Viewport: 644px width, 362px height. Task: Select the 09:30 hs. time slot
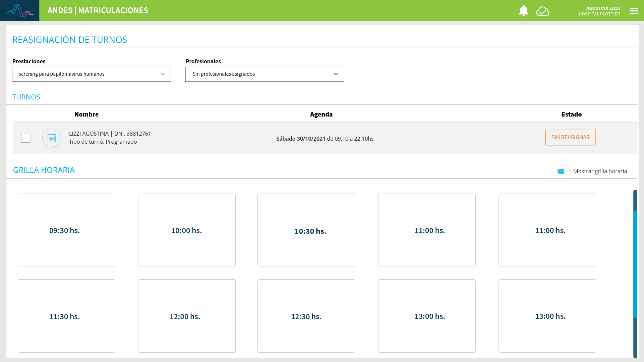(x=66, y=230)
